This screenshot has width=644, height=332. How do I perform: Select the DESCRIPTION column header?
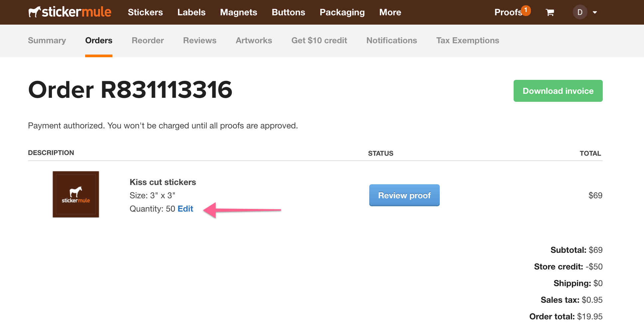(51, 153)
